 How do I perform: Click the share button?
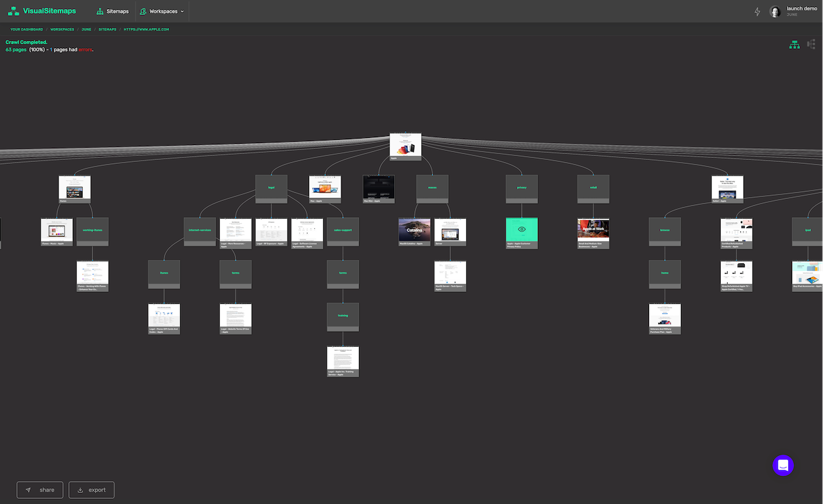(40, 490)
